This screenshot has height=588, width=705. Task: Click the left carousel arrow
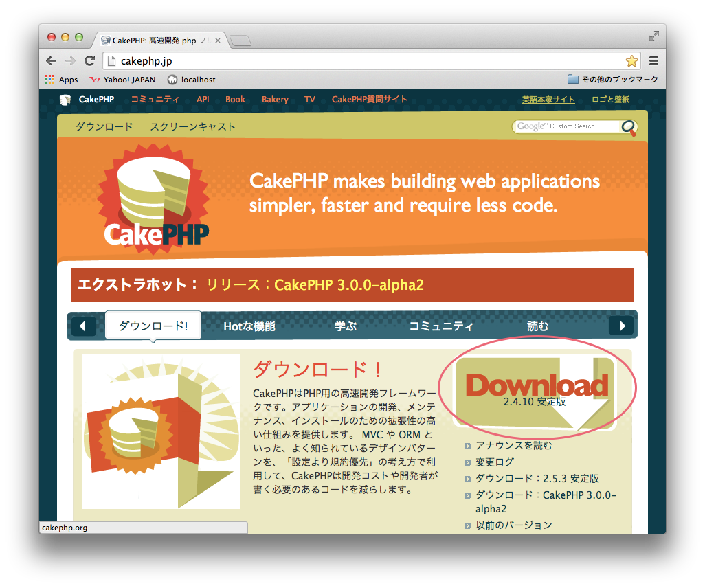tap(82, 326)
